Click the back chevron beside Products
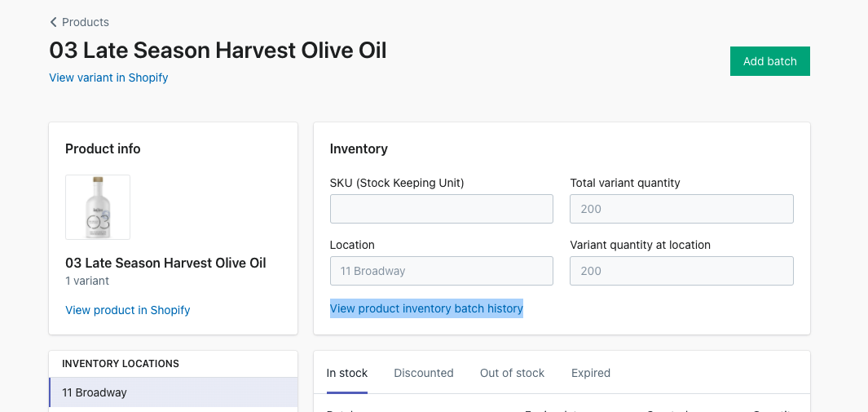Screen dimensions: 868x412 (54, 22)
